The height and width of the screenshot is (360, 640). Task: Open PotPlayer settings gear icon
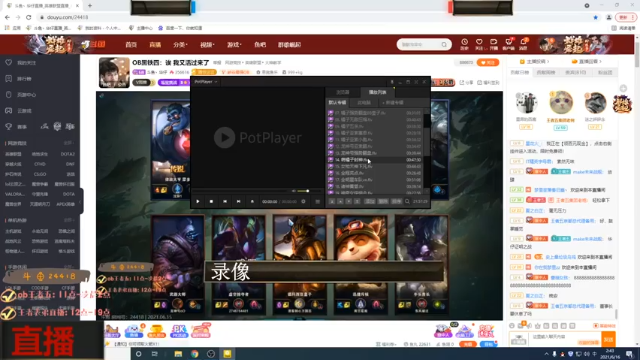tap(303, 201)
